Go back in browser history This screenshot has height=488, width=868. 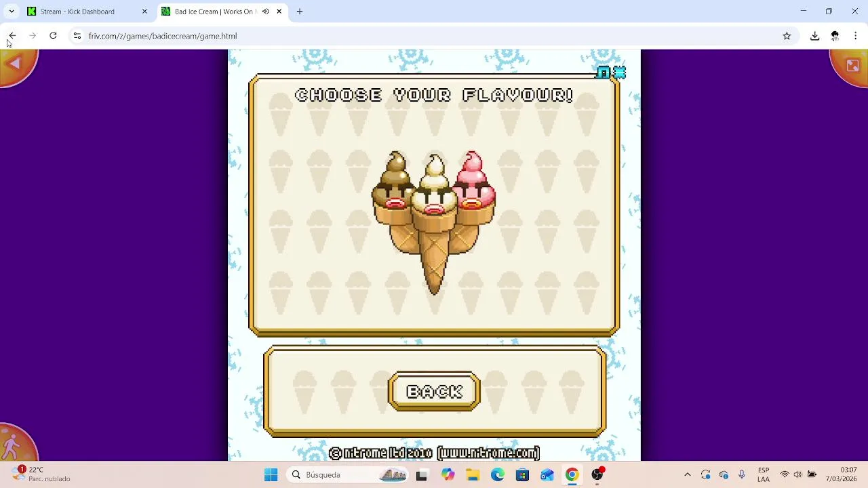click(x=12, y=36)
